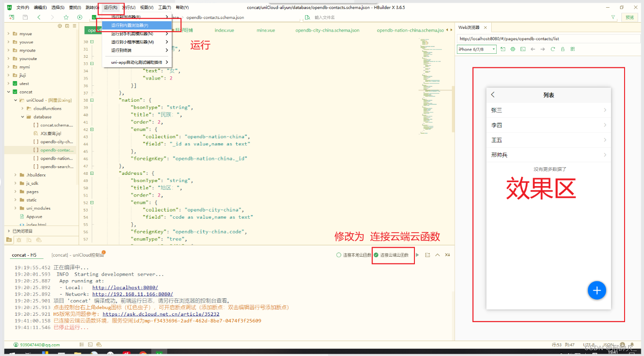
Task: Collapse the uniCloud folder
Action: [x=16, y=100]
